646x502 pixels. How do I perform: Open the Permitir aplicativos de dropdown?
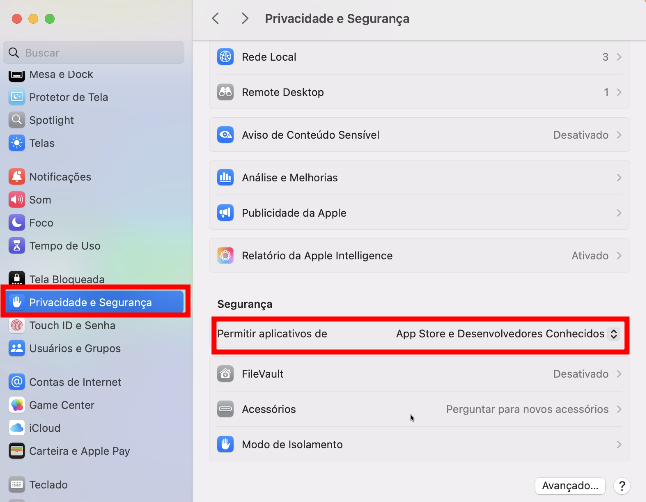507,333
